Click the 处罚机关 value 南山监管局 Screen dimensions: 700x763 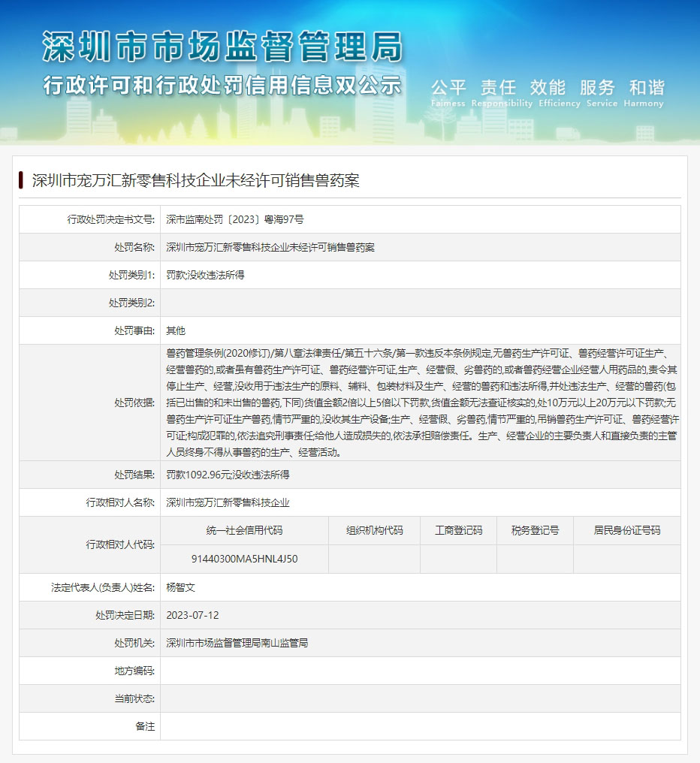[237, 643]
